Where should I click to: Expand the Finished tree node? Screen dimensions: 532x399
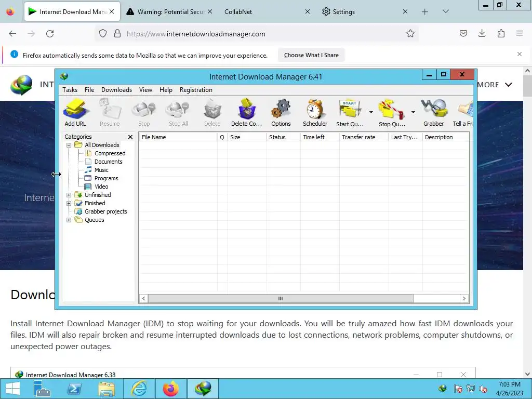point(69,203)
